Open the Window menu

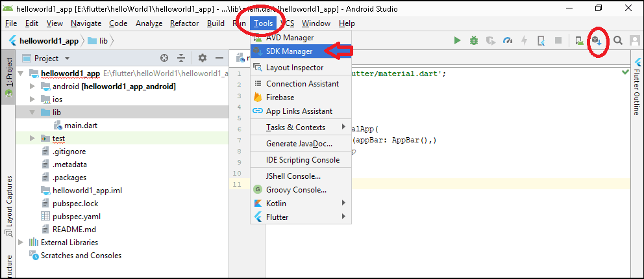click(316, 23)
